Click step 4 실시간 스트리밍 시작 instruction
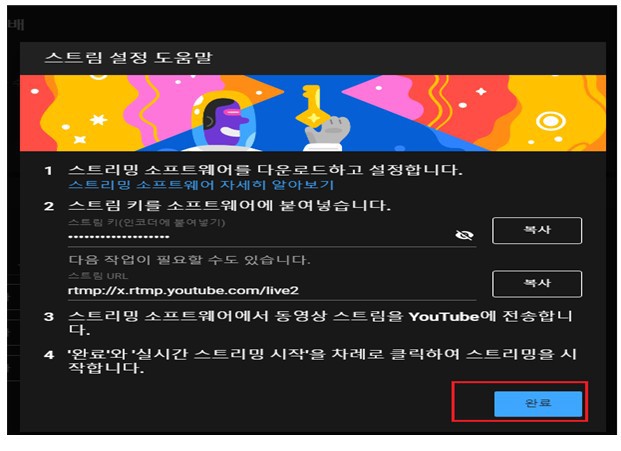Screen dimensions: 621x451 click(x=320, y=361)
